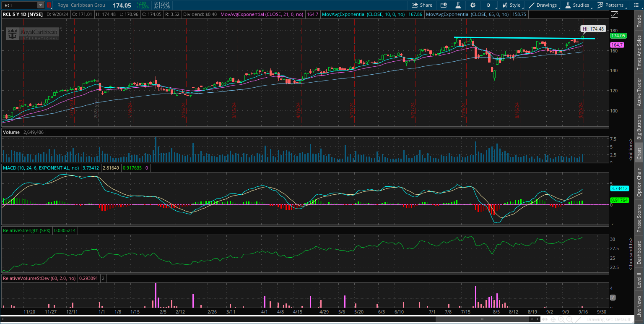This screenshot has width=644, height=324.
Task: Open the Style dropdown menu
Action: 512,5
